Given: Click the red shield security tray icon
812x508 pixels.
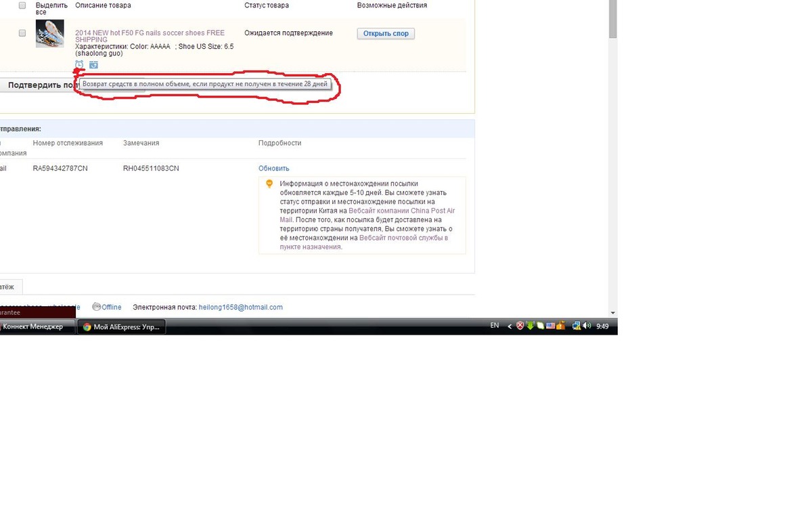Looking at the screenshot, I should pos(520,326).
